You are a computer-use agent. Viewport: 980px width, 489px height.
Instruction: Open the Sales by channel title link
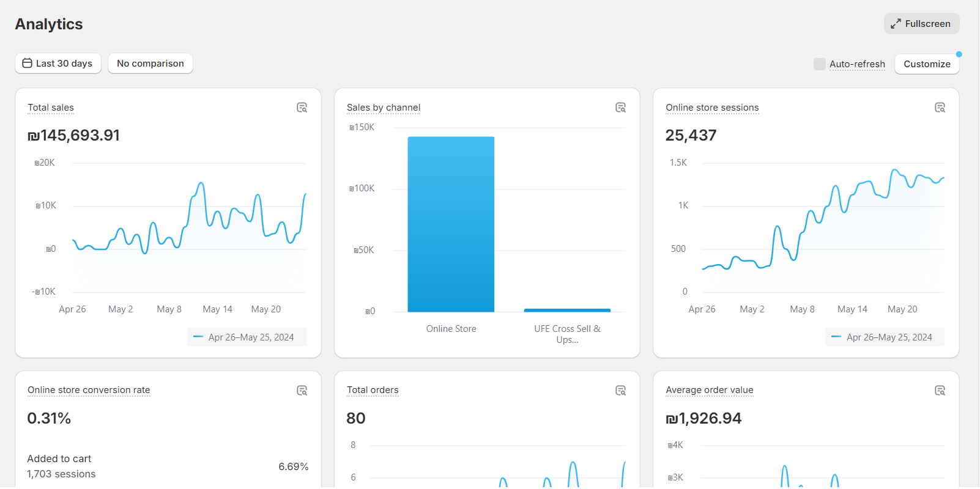point(384,108)
